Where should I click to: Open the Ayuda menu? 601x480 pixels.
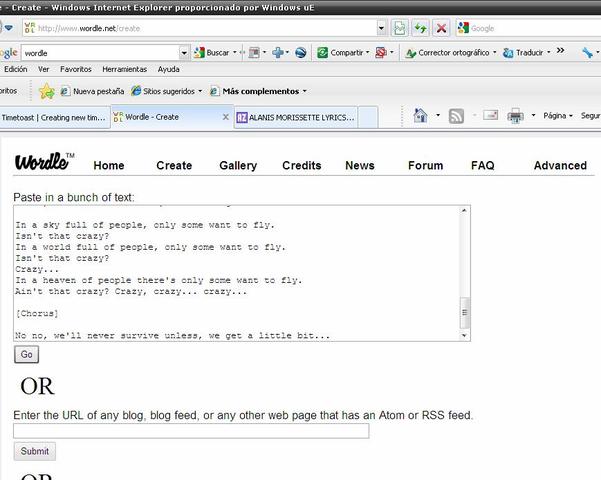(168, 69)
